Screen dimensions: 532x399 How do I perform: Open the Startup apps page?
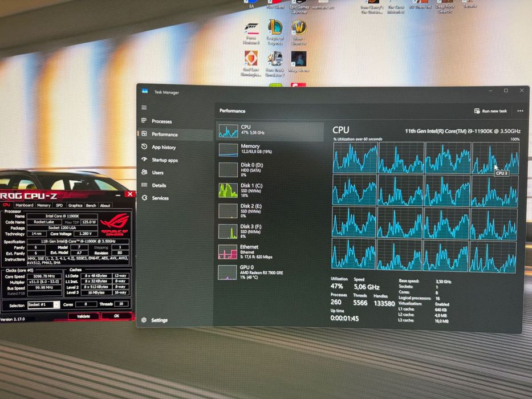coord(165,160)
